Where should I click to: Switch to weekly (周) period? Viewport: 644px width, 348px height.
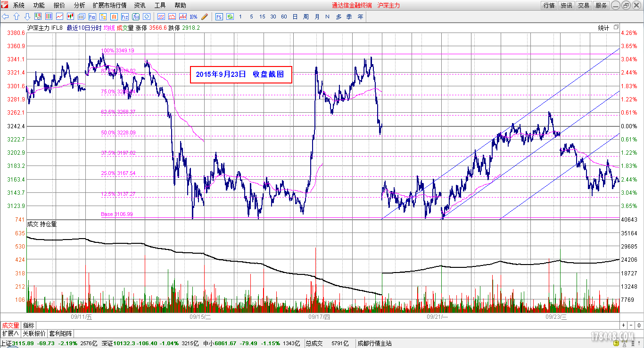(x=306, y=17)
